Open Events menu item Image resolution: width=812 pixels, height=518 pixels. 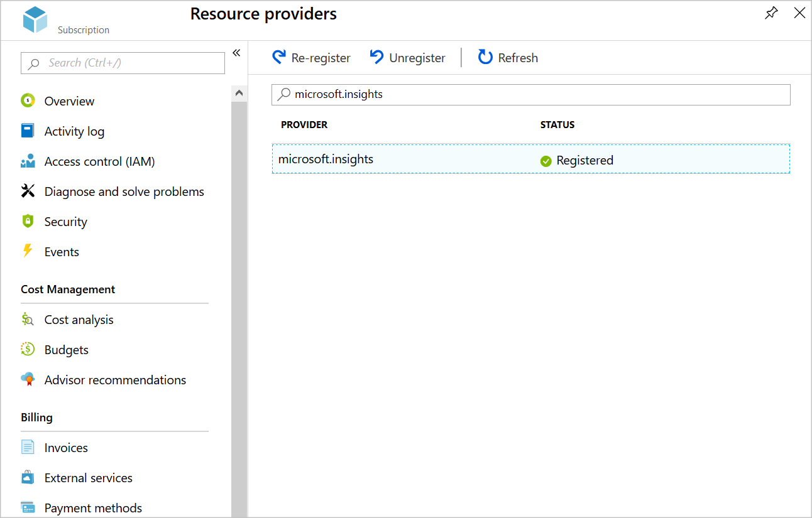point(62,252)
